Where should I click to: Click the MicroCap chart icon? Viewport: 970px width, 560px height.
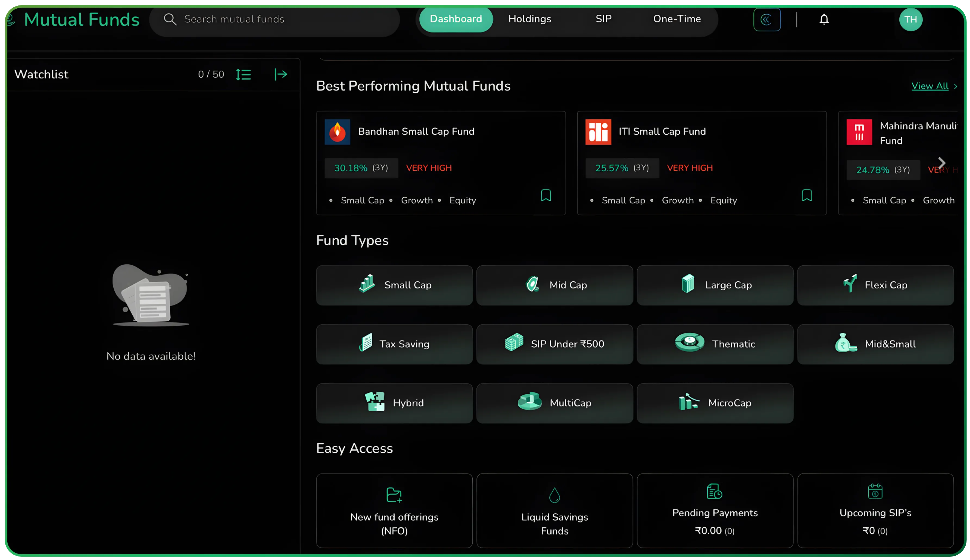[689, 402]
